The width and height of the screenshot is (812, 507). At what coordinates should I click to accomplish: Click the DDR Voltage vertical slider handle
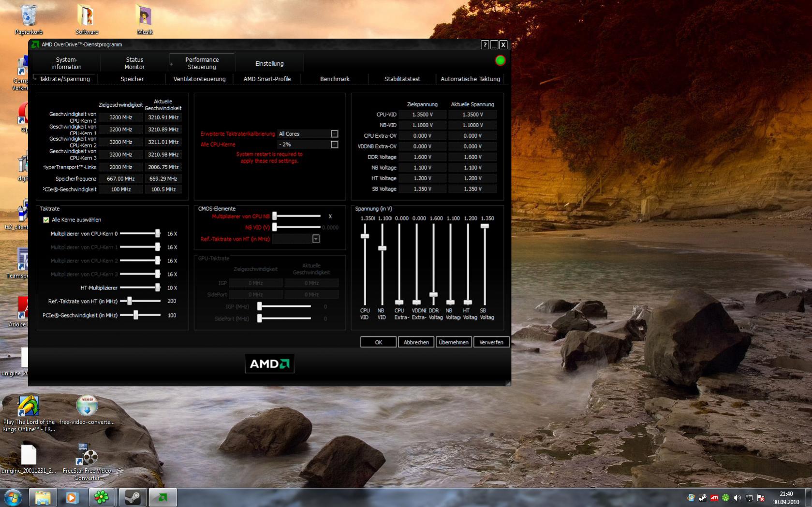tap(433, 294)
